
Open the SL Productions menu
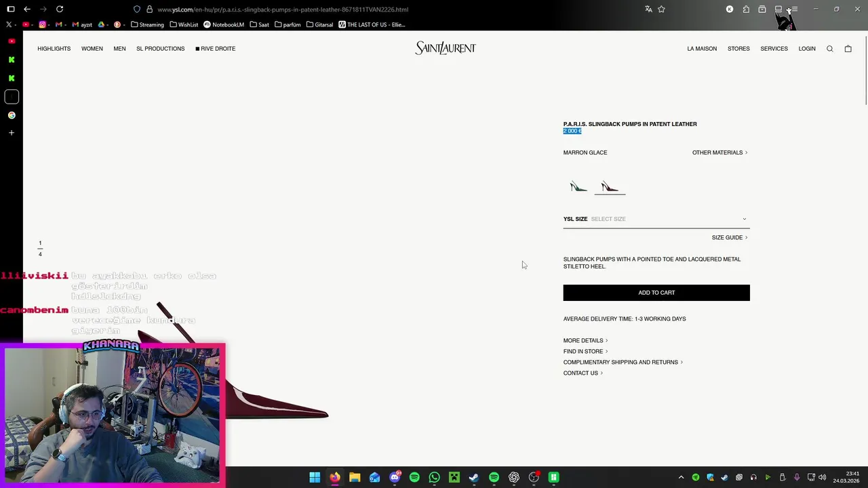(161, 49)
